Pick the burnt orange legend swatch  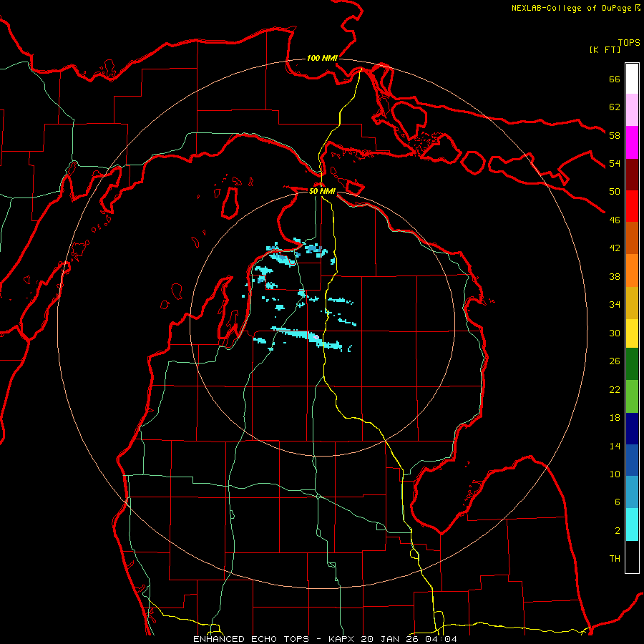(632, 238)
